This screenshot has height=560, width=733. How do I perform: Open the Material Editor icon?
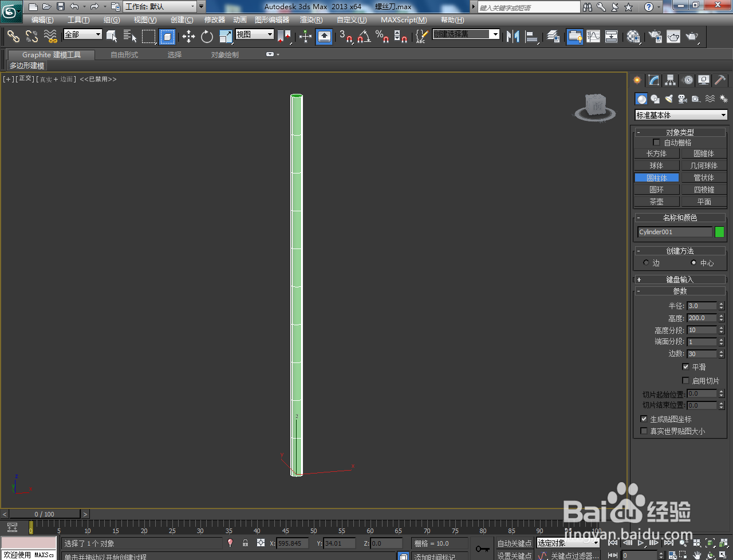click(x=633, y=37)
